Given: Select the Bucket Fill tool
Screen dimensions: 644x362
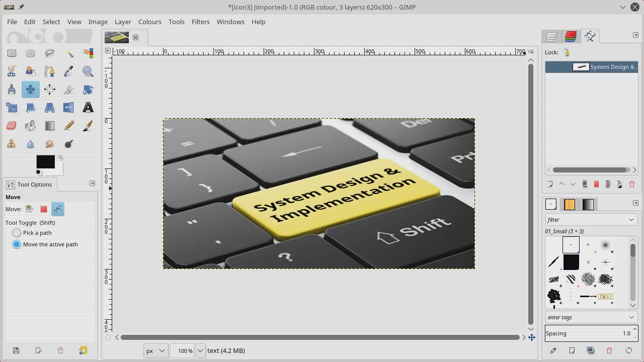Looking at the screenshot, I should pyautogui.click(x=30, y=126).
